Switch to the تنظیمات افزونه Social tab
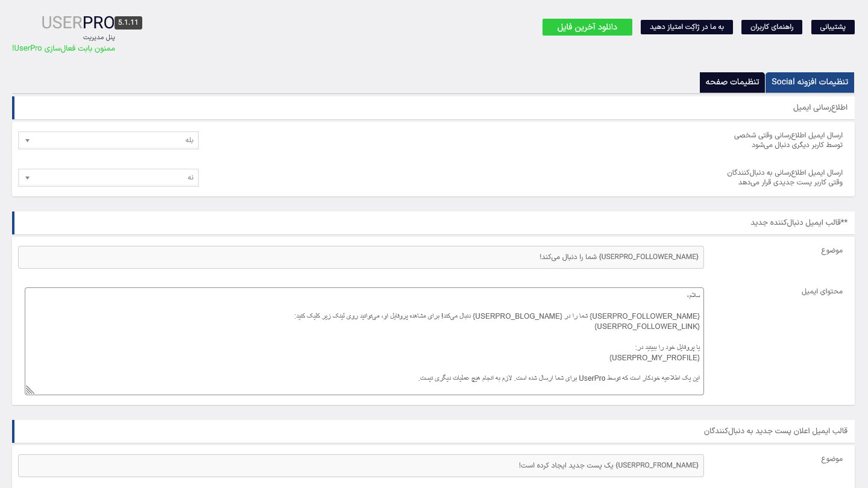The width and height of the screenshot is (868, 488). [x=810, y=82]
